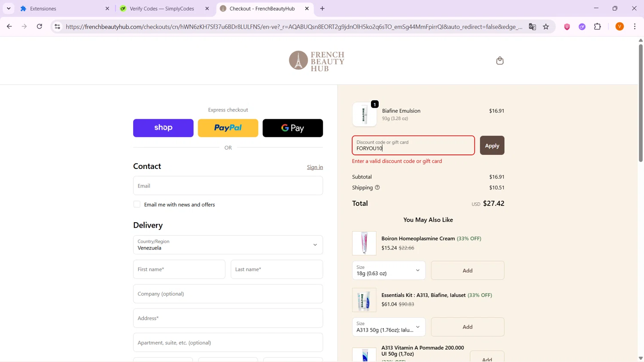Click the browser forward arrow
Screen dimensions: 644x362
[24, 27]
